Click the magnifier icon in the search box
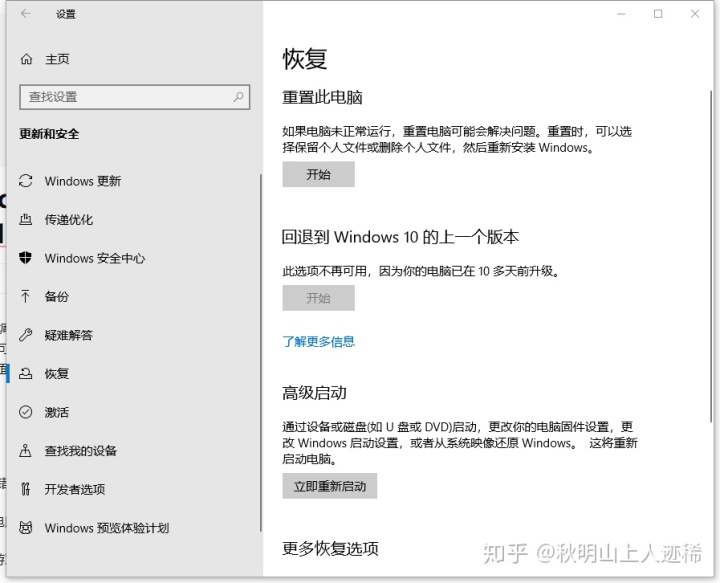Viewport: 720px width, 583px height. coord(238,97)
